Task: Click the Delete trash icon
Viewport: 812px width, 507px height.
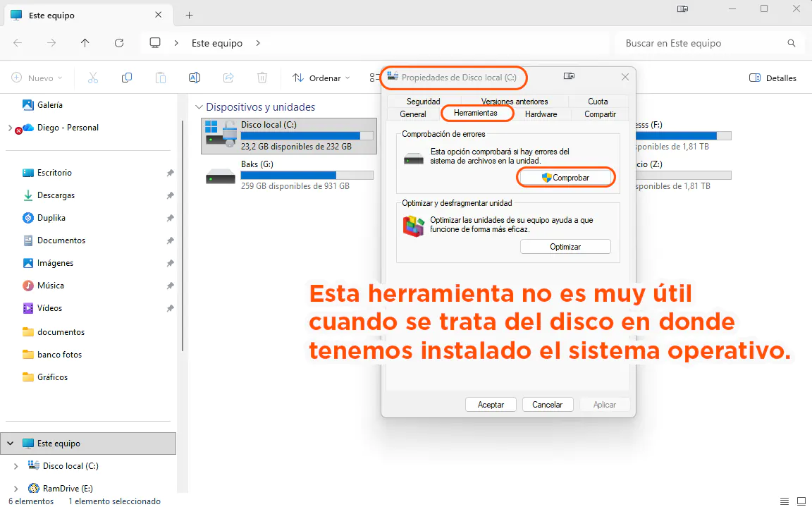Action: pyautogui.click(x=262, y=78)
